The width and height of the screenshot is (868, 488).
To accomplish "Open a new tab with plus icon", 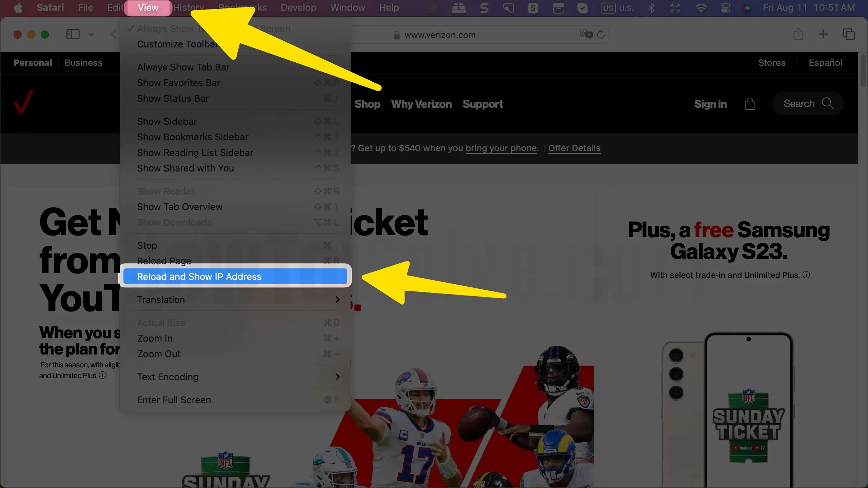I will 823,34.
